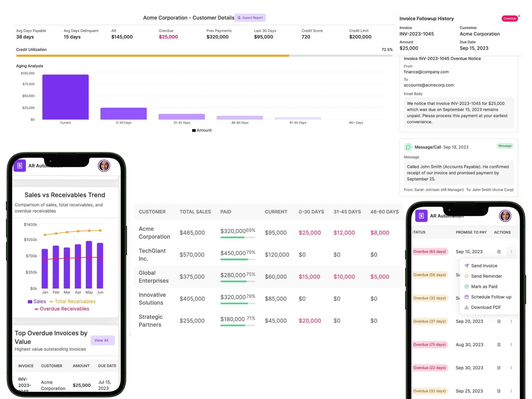
Task: Click the Send Reminder bell icon
Action: [467, 276]
